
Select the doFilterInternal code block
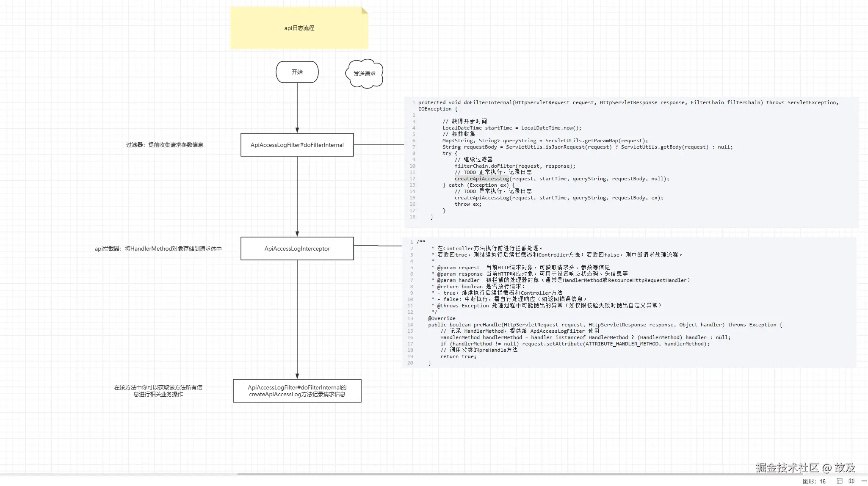pos(631,163)
